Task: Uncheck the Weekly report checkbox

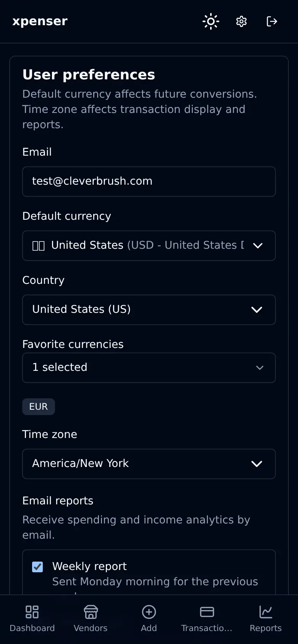Action: (x=37, y=567)
